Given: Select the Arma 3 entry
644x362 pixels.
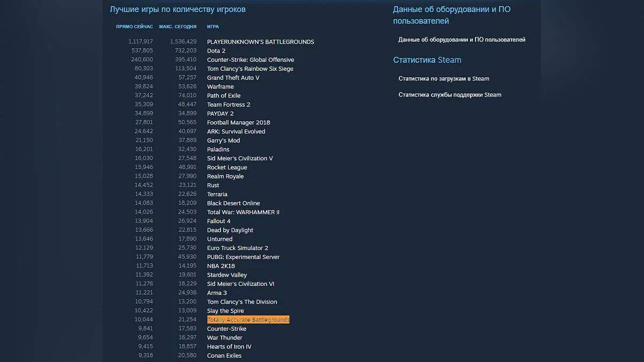Looking at the screenshot, I should 217,293.
